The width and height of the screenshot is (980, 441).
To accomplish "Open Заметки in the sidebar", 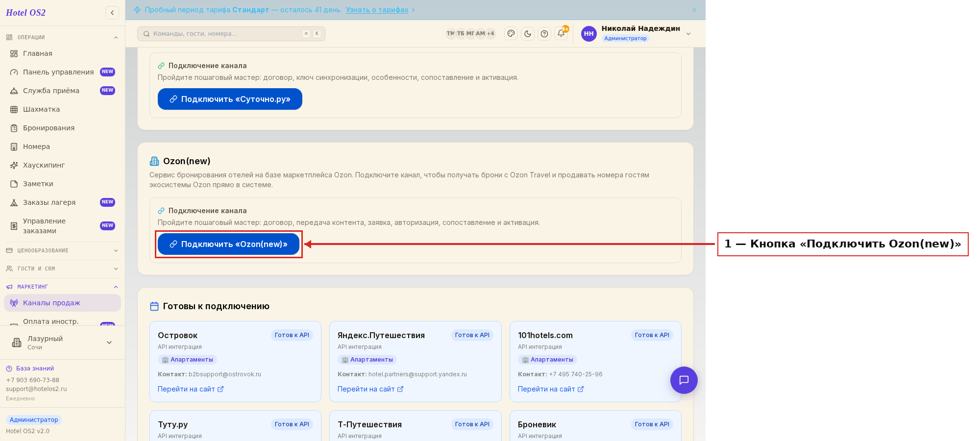I will [62, 184].
